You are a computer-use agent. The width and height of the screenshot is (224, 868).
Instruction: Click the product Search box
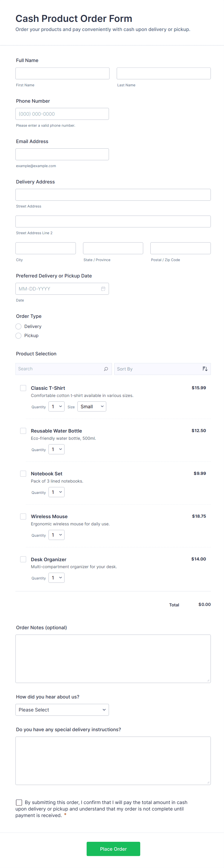(60, 369)
